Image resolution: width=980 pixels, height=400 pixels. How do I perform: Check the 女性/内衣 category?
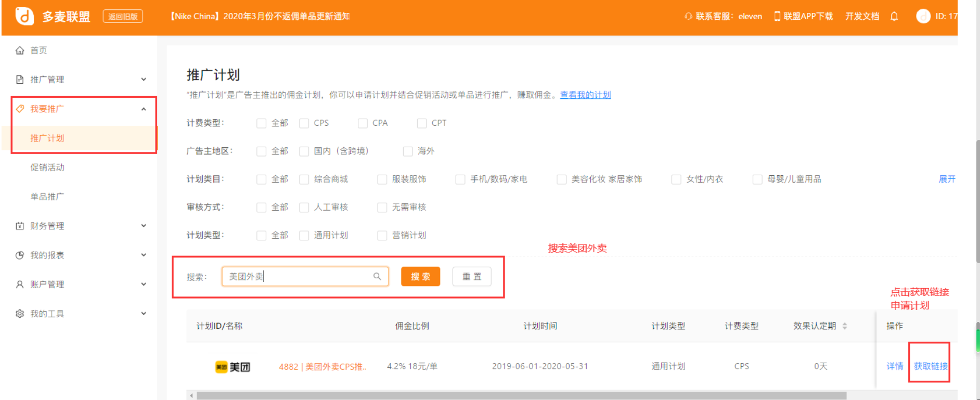676,179
